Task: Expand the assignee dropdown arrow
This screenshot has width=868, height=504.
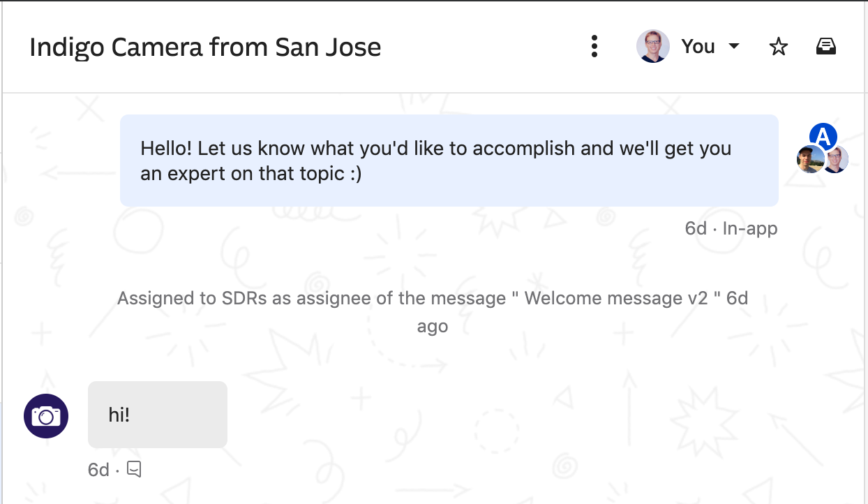Action: tap(733, 47)
